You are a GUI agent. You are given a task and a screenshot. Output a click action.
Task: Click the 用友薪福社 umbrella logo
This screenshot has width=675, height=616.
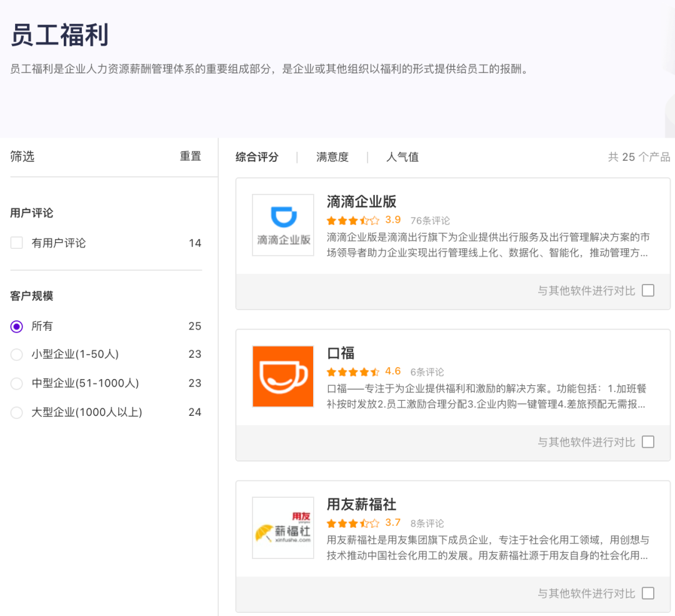tap(283, 527)
